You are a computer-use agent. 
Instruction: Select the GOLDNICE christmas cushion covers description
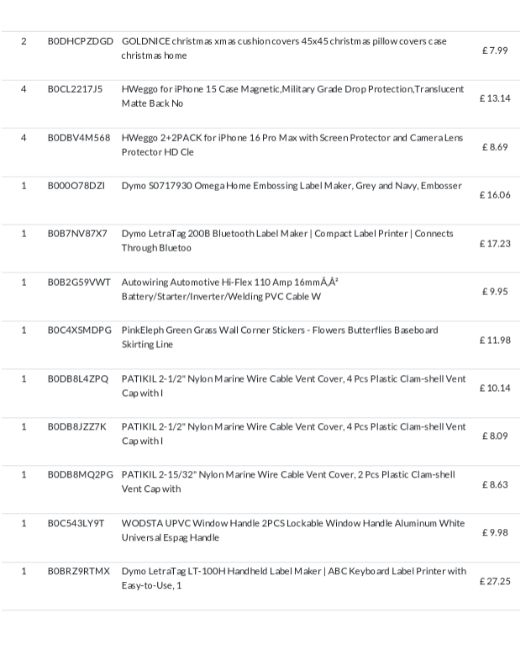pos(284,49)
